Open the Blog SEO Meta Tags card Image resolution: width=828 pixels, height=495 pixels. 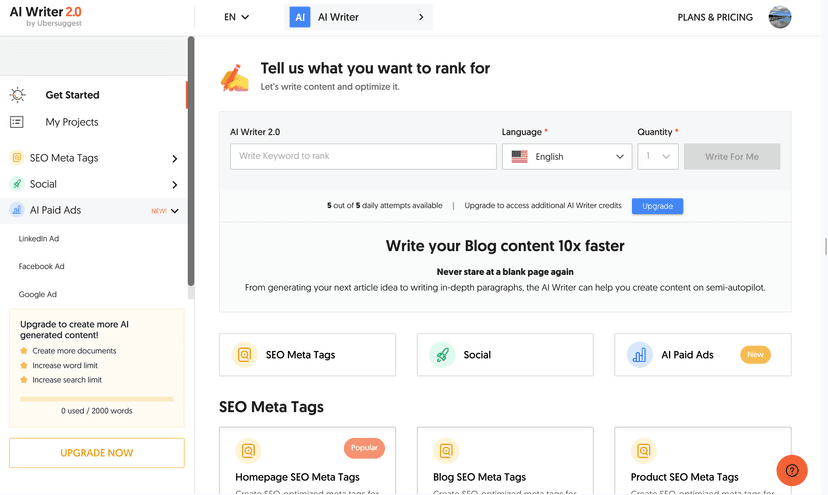tap(505, 461)
